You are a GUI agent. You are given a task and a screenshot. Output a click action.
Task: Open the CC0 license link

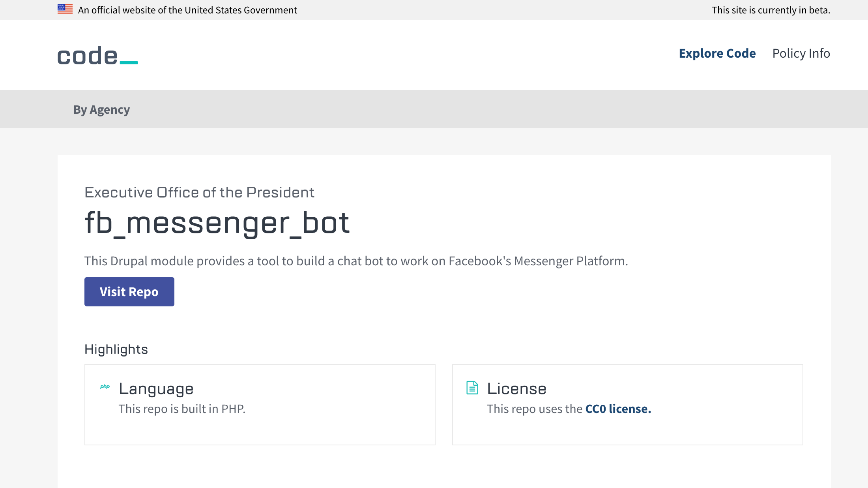(x=617, y=409)
